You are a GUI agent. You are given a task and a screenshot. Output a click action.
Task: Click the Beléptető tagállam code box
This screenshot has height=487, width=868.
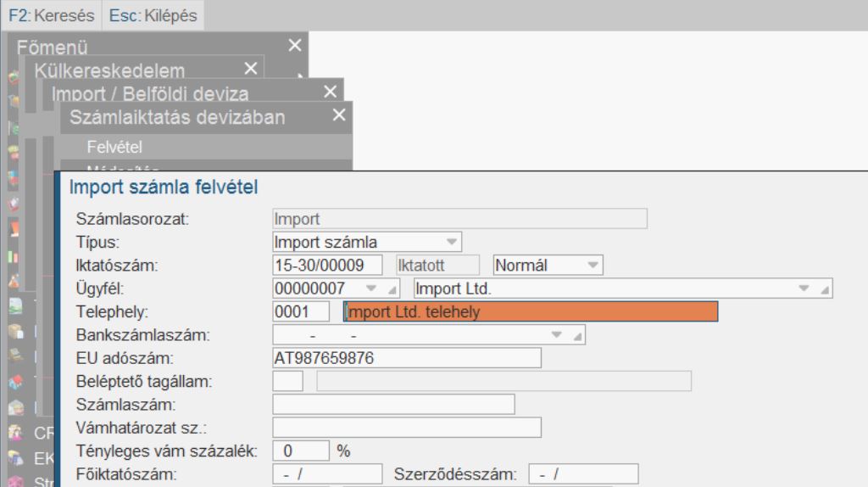(x=288, y=381)
